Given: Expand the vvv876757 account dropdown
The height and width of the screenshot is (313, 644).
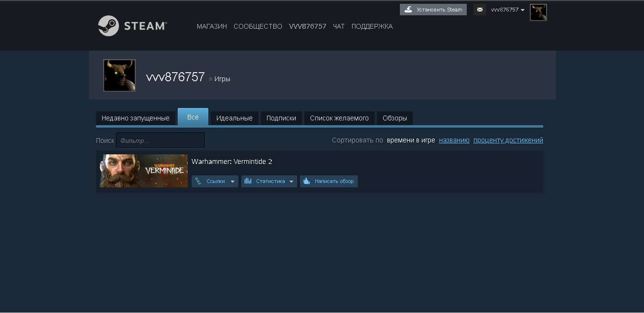Looking at the screenshot, I should coord(508,10).
